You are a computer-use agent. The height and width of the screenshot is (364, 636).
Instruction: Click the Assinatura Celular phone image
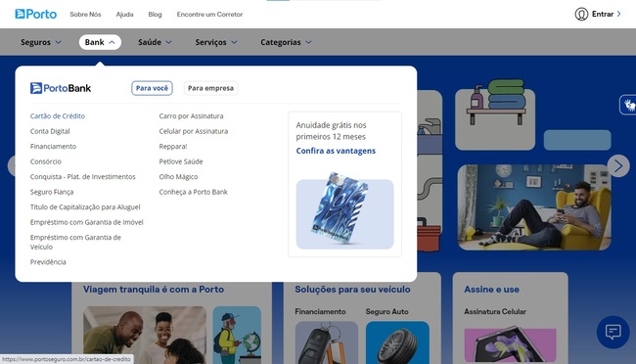tap(510, 345)
